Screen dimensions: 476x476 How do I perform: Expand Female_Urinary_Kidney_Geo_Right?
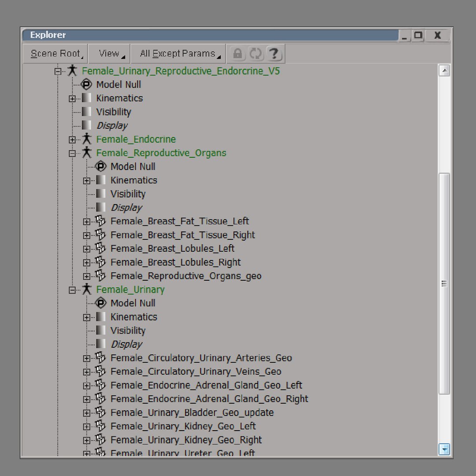tap(86, 440)
